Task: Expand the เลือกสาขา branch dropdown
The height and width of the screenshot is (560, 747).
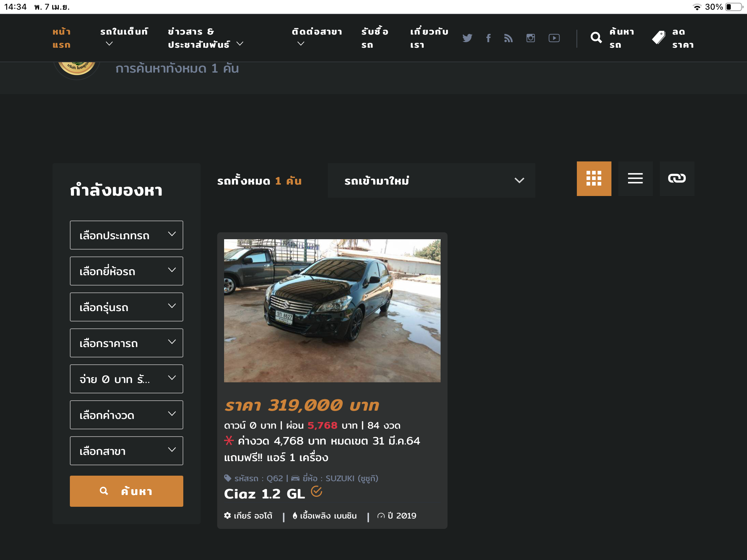Action: tap(127, 451)
